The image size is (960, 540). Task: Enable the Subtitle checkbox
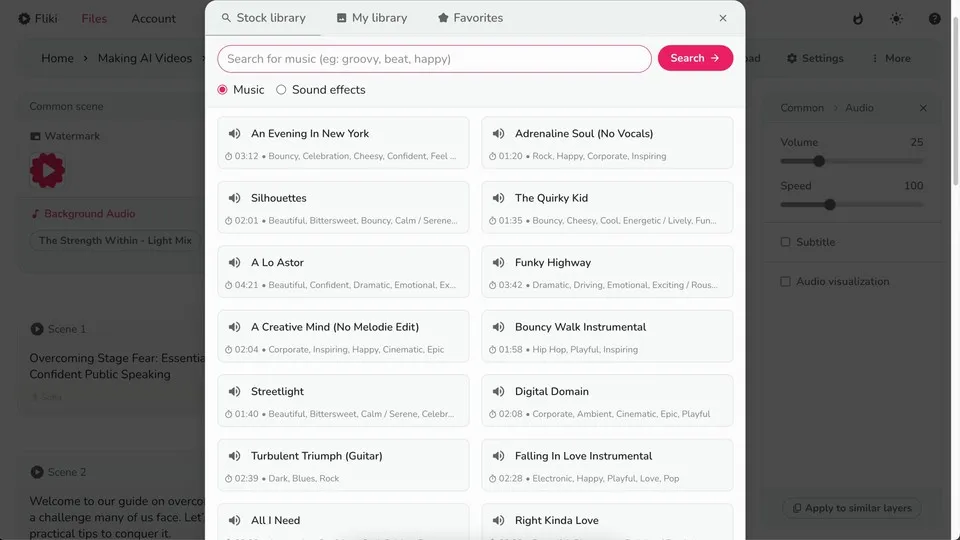point(786,242)
